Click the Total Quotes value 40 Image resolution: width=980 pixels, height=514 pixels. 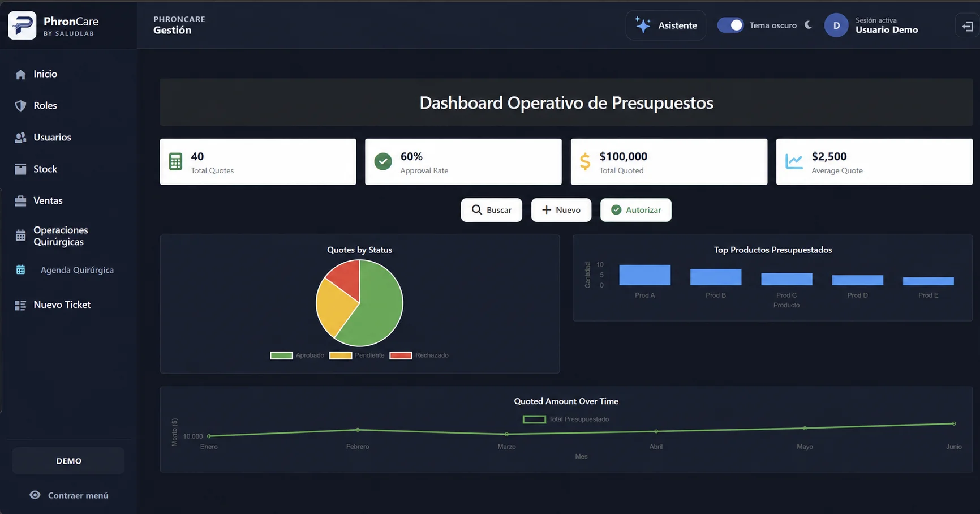pos(197,157)
